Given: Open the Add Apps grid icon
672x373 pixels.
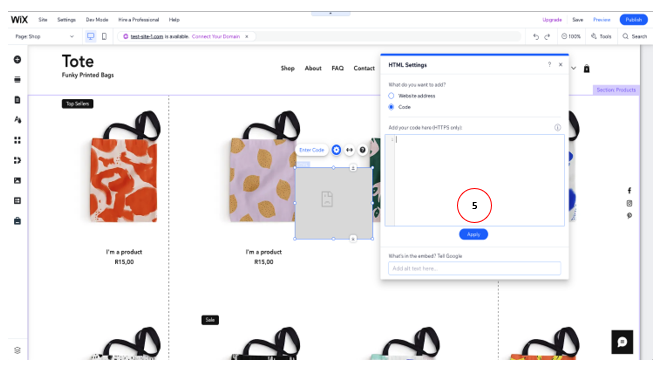Looking at the screenshot, I should pos(17,140).
